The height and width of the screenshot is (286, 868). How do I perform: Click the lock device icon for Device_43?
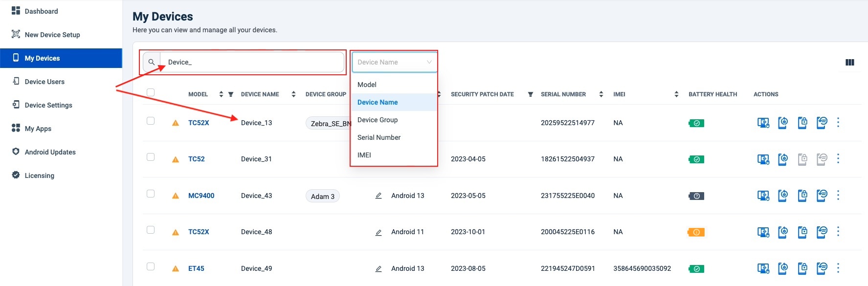click(x=802, y=196)
